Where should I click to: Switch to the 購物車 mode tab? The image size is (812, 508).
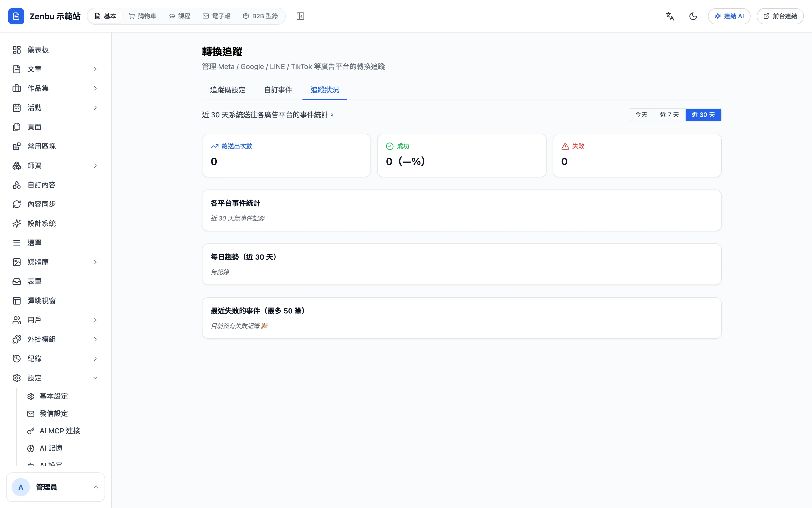(143, 16)
